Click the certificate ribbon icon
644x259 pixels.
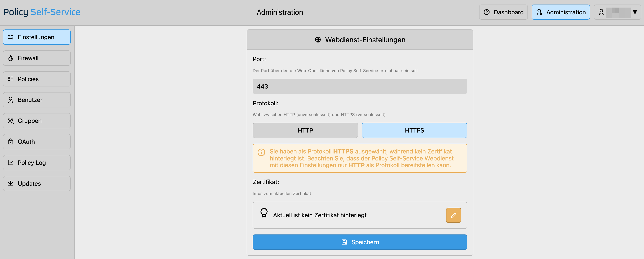pyautogui.click(x=264, y=213)
